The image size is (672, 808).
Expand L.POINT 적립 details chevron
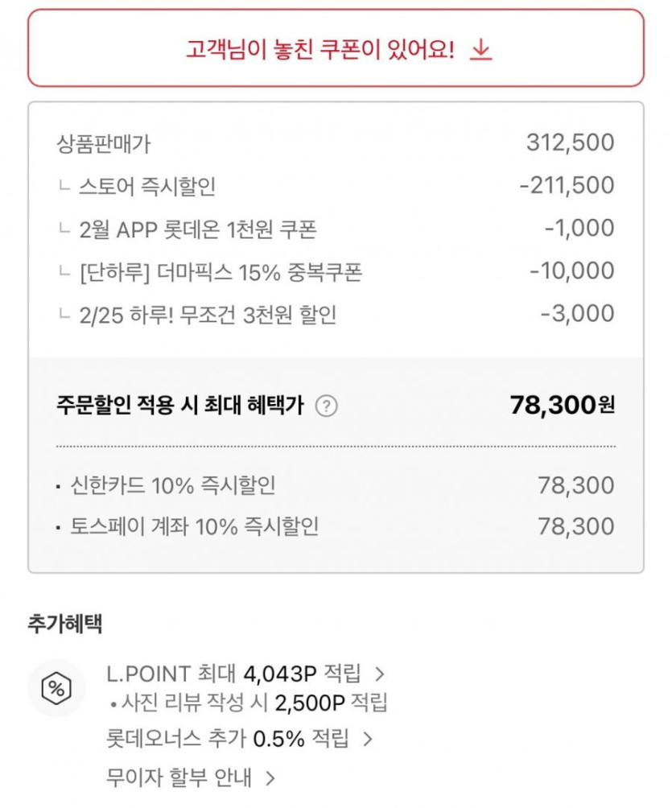(x=381, y=674)
